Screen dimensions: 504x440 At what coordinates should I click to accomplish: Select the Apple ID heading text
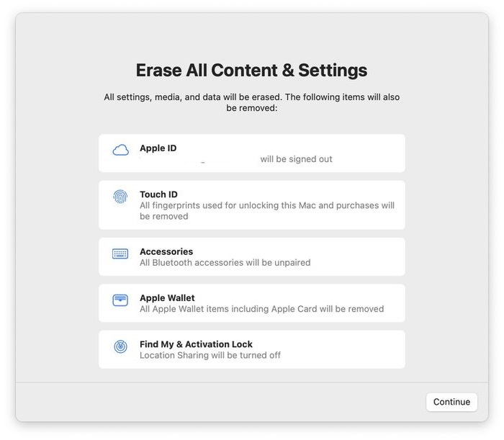coord(158,148)
